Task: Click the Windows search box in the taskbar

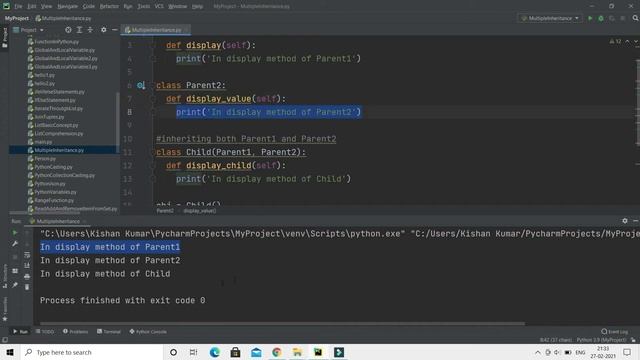Action: tap(92, 352)
